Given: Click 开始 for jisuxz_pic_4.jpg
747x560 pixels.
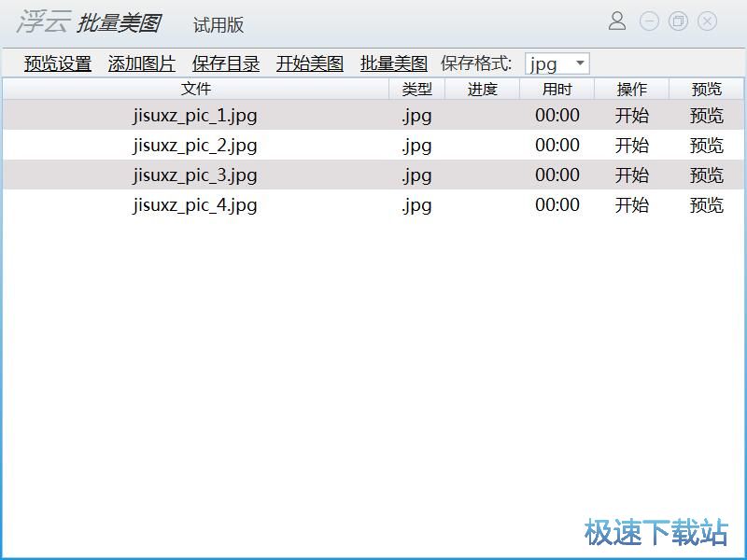Looking at the screenshot, I should 632,205.
